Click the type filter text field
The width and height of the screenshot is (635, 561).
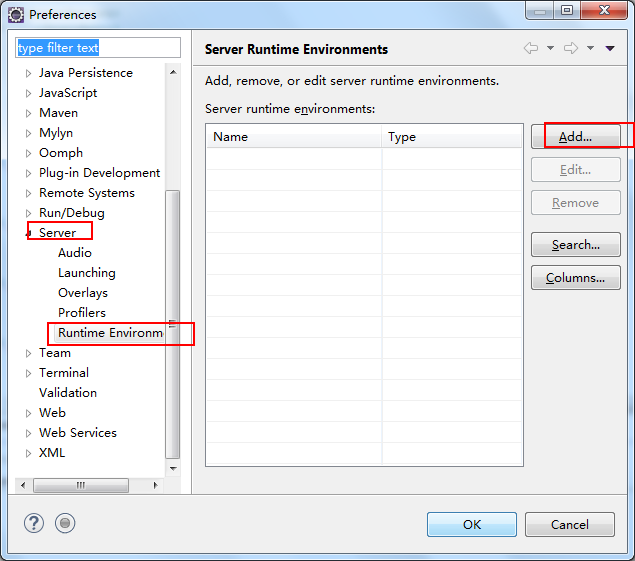tap(98, 48)
